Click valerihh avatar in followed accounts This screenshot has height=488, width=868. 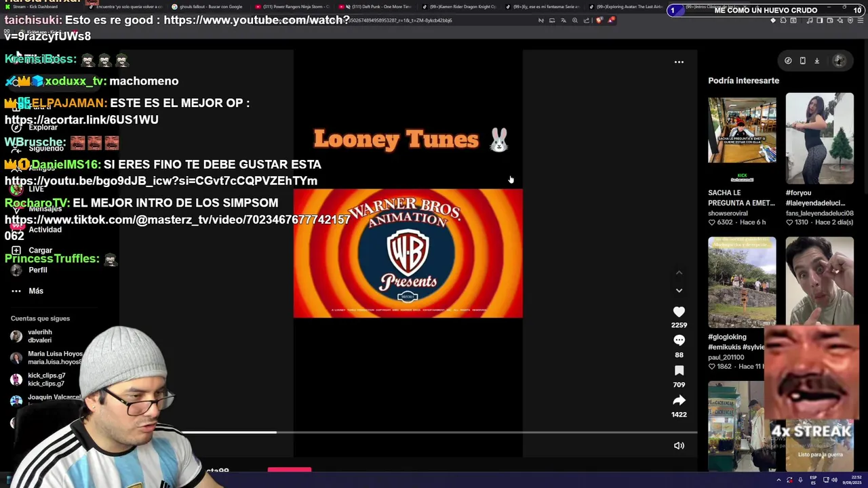[16, 336]
